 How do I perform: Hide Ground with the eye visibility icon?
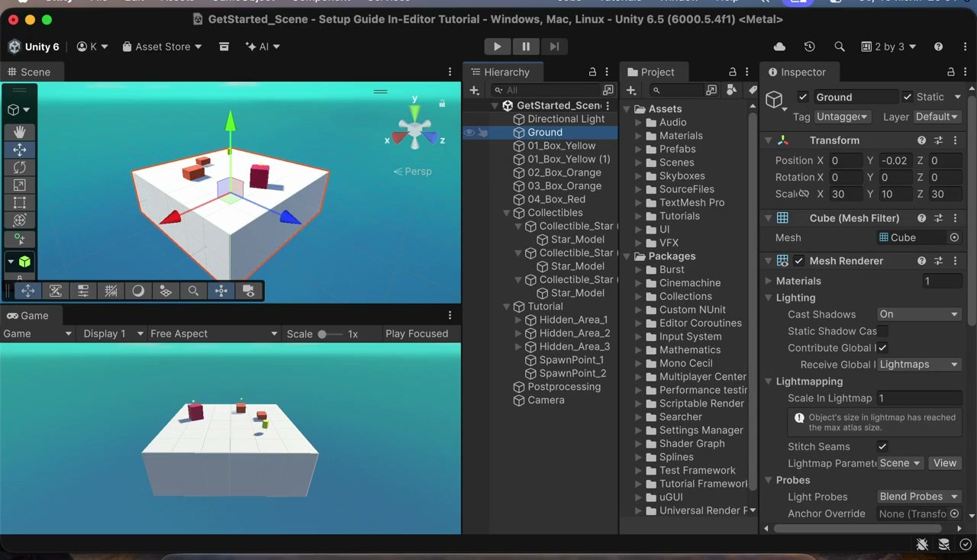click(x=469, y=133)
